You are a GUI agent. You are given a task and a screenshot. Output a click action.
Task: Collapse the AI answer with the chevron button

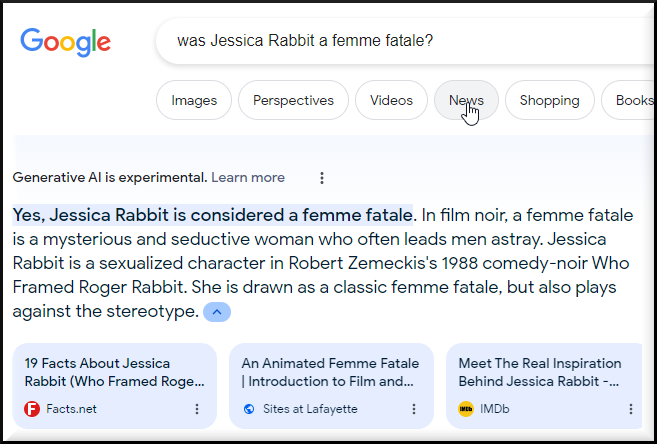tap(217, 312)
